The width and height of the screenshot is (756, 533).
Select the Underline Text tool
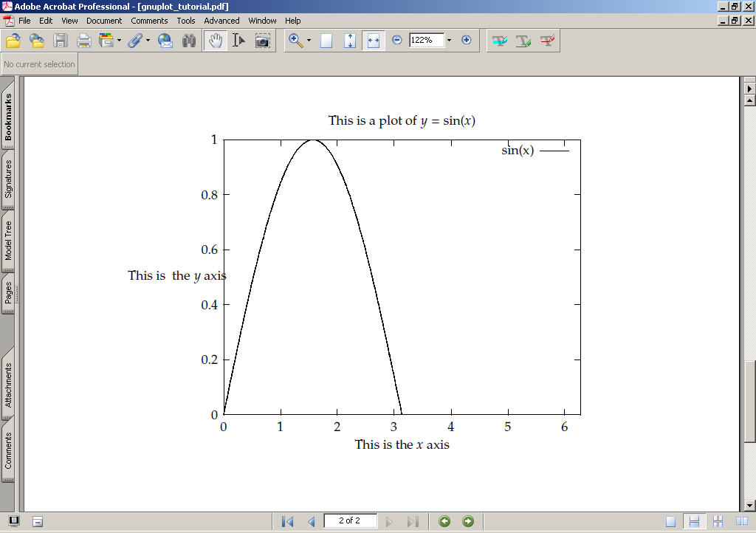(x=523, y=41)
